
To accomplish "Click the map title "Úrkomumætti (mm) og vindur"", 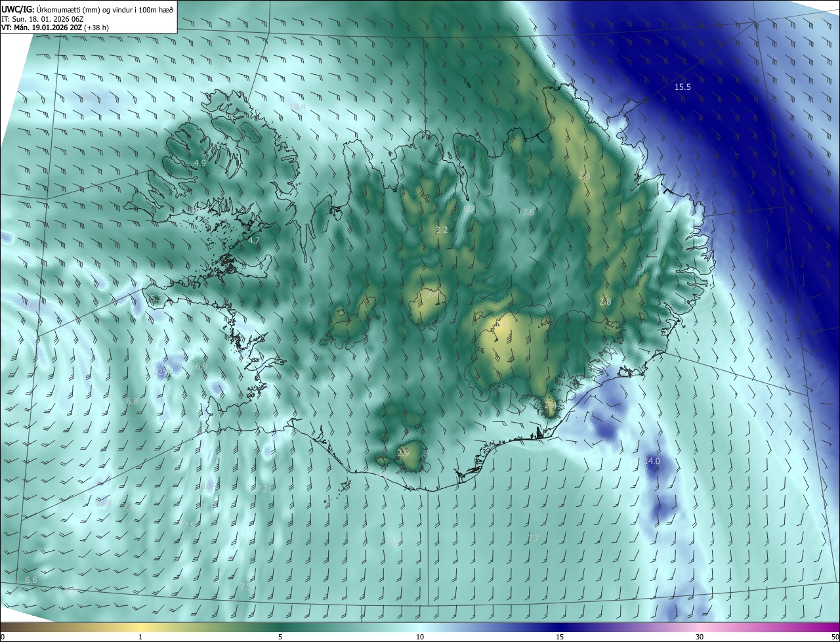I will [x=85, y=9].
